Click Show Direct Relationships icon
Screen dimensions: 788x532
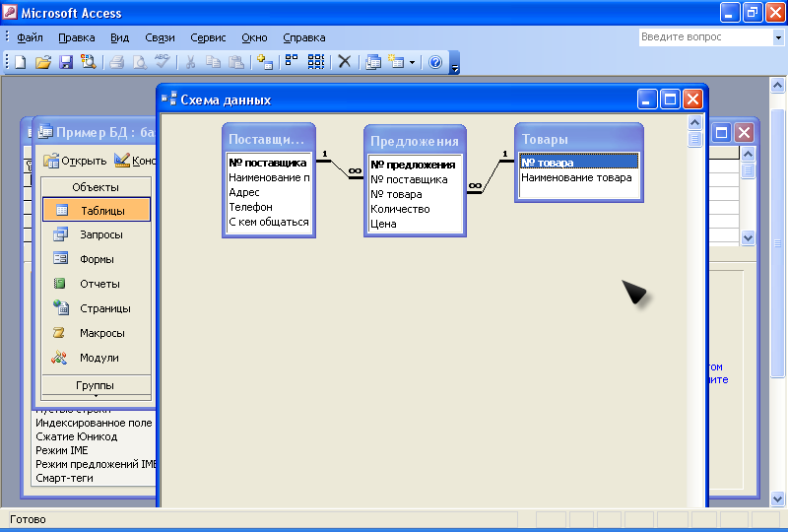pos(292,62)
